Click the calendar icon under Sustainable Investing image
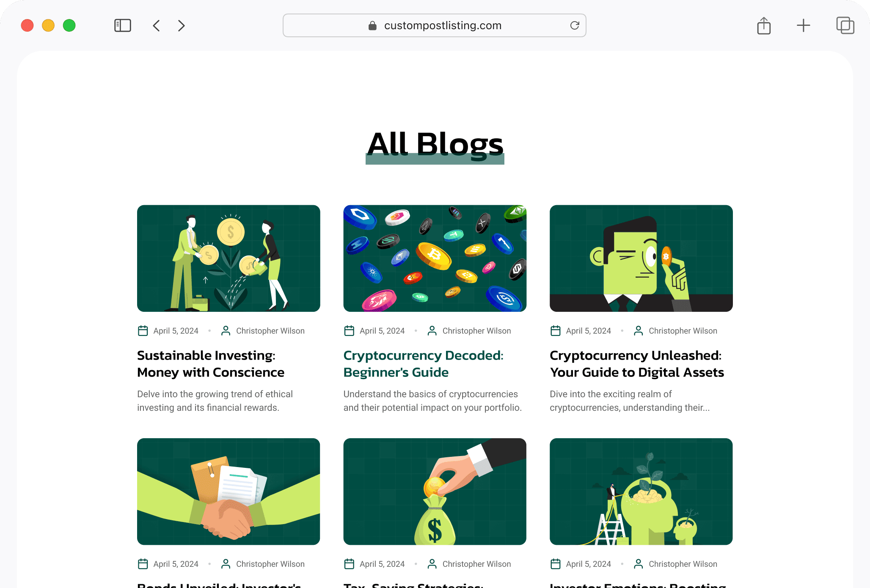 (143, 331)
